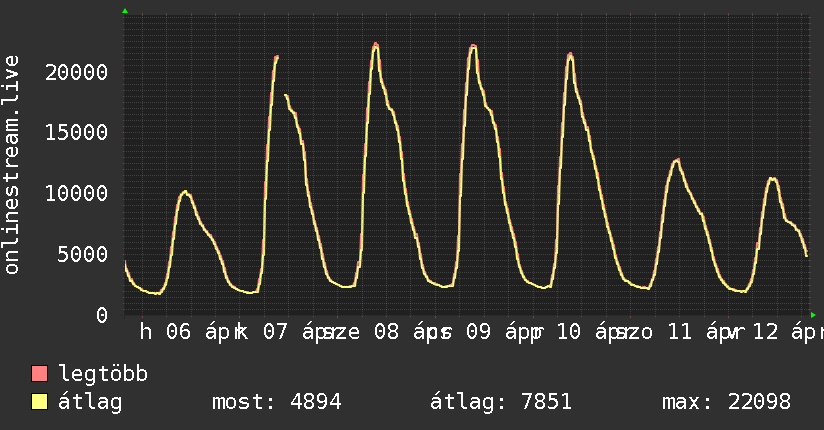Click the 0 y-axis label
Viewport: 824px width, 430px height.
coord(102,315)
